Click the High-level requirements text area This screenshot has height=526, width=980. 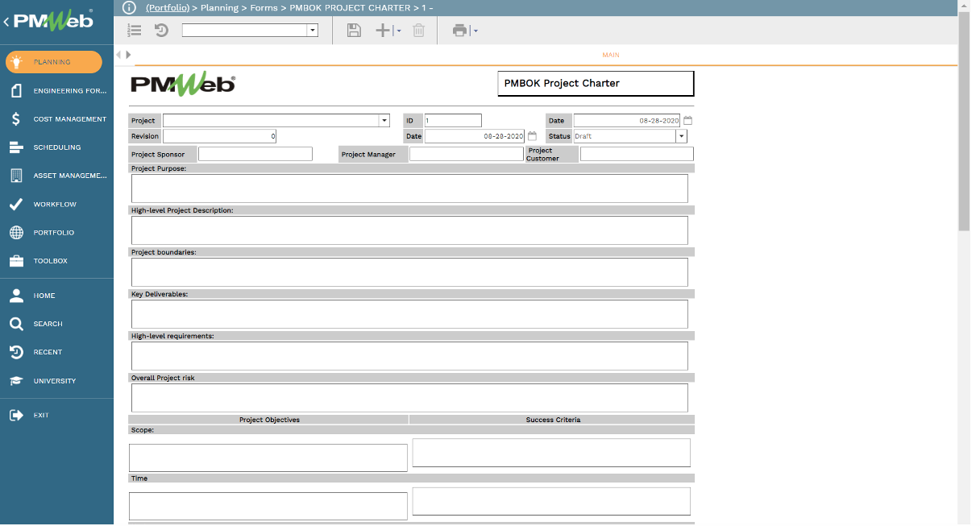pos(409,356)
